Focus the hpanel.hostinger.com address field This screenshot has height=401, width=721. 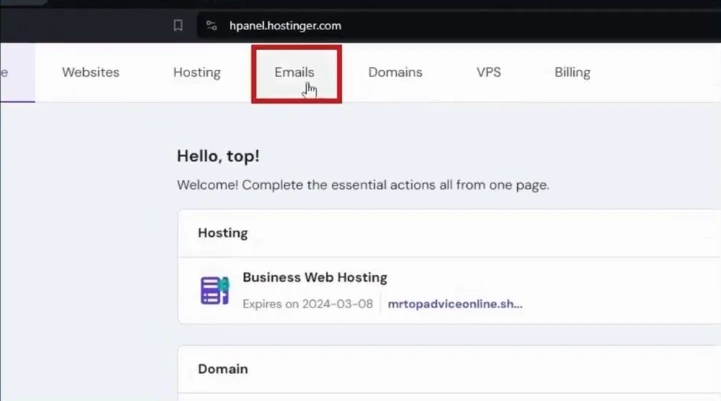coord(285,26)
